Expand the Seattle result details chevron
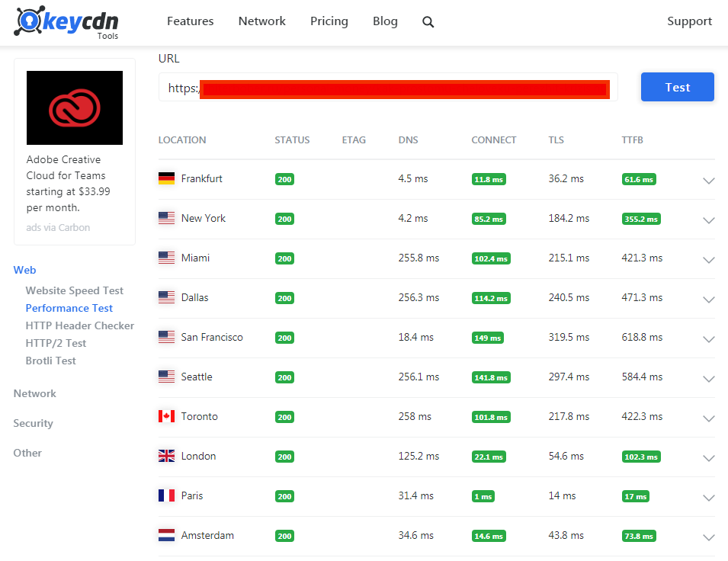The image size is (728, 561). click(708, 379)
